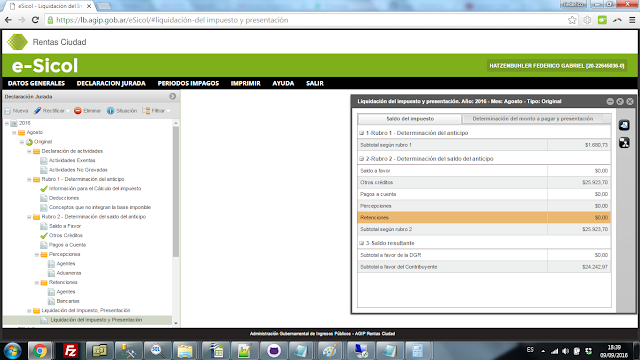Collapse the Original tree node
The height and width of the screenshot is (360, 640).
pos(22,142)
